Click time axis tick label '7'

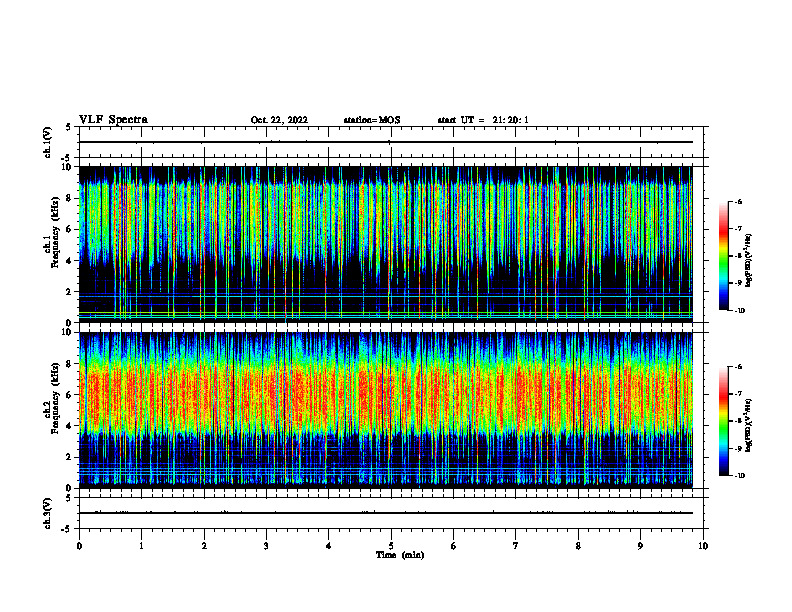tap(516, 546)
